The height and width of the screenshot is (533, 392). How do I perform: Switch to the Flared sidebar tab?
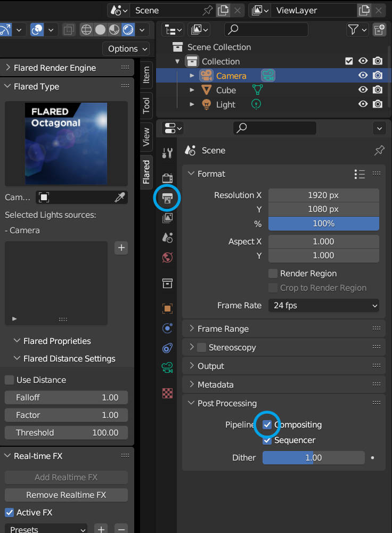(x=146, y=171)
